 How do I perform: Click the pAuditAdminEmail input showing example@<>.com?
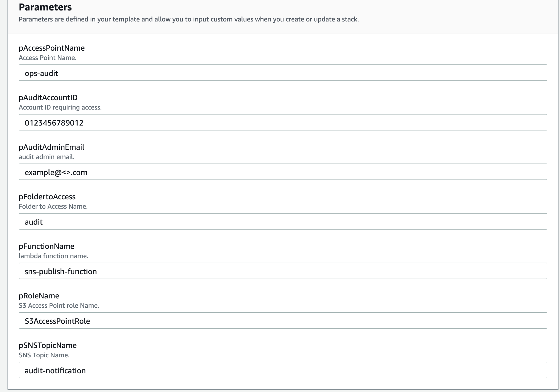[283, 172]
